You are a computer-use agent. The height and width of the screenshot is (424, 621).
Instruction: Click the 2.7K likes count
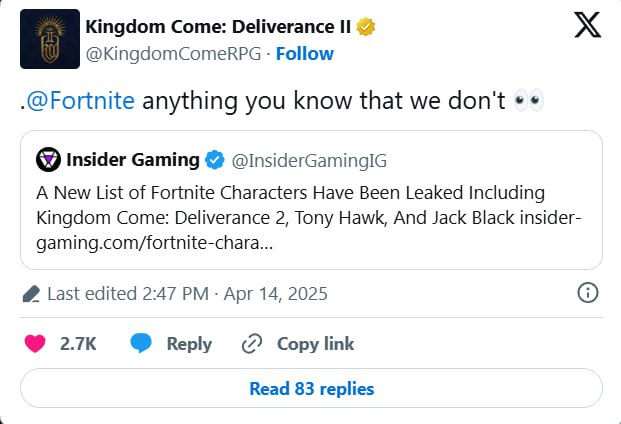pyautogui.click(x=78, y=344)
